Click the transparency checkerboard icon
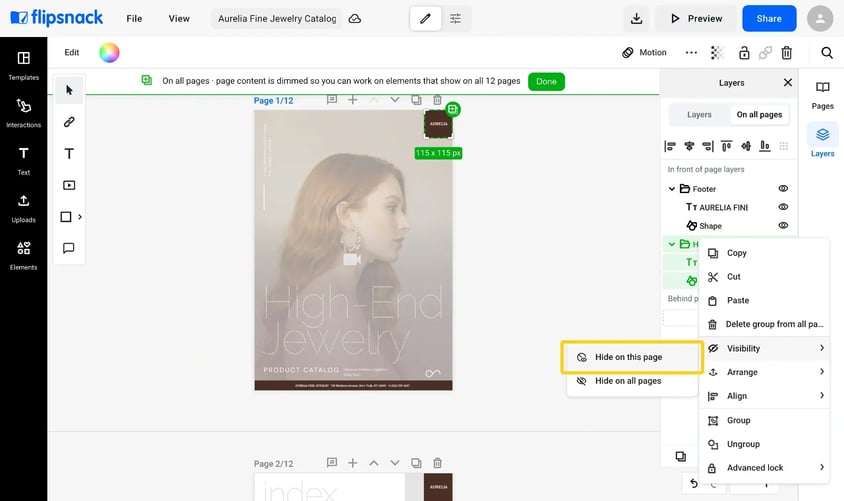The image size is (844, 501). coord(718,53)
